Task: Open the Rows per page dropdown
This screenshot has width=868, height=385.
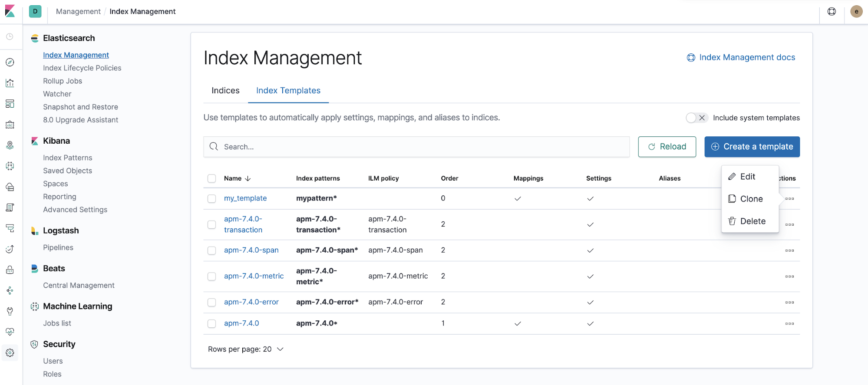Action: point(246,349)
